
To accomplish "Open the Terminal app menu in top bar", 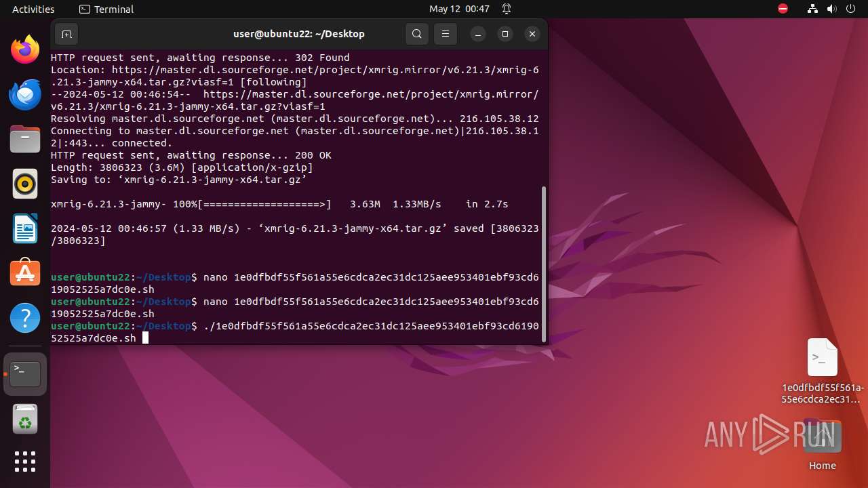I will pyautogui.click(x=106, y=9).
